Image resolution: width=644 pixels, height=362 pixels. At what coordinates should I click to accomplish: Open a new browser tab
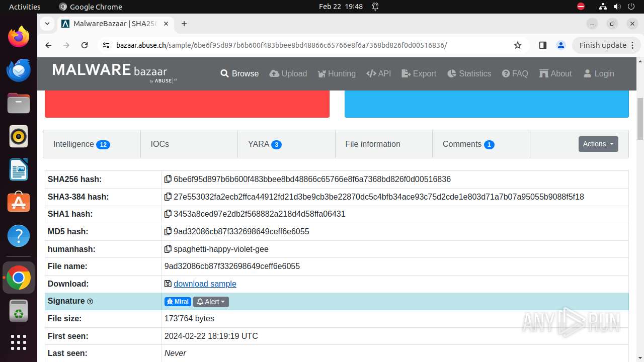184,24
